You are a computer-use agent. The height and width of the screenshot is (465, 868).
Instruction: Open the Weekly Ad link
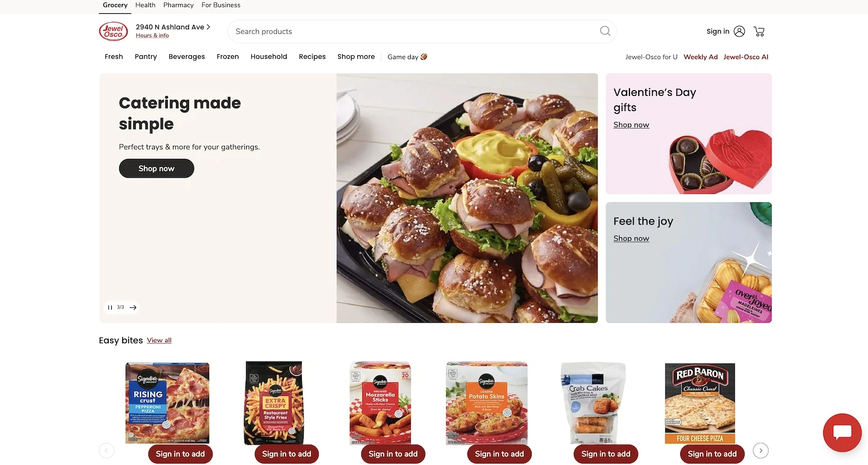[700, 57]
